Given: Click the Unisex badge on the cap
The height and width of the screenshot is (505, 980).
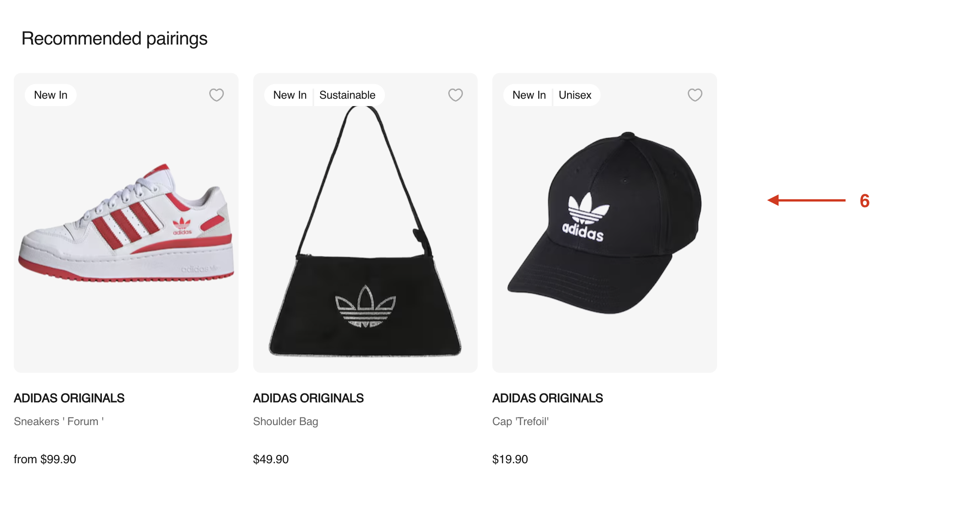Looking at the screenshot, I should click(x=575, y=95).
